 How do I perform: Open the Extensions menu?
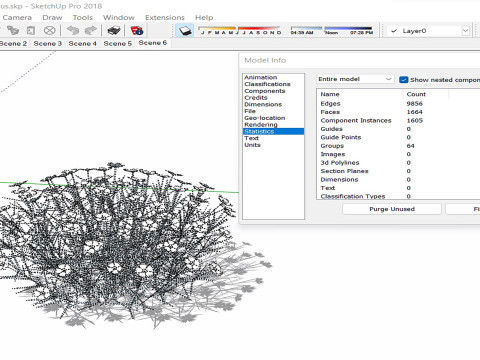coord(165,17)
